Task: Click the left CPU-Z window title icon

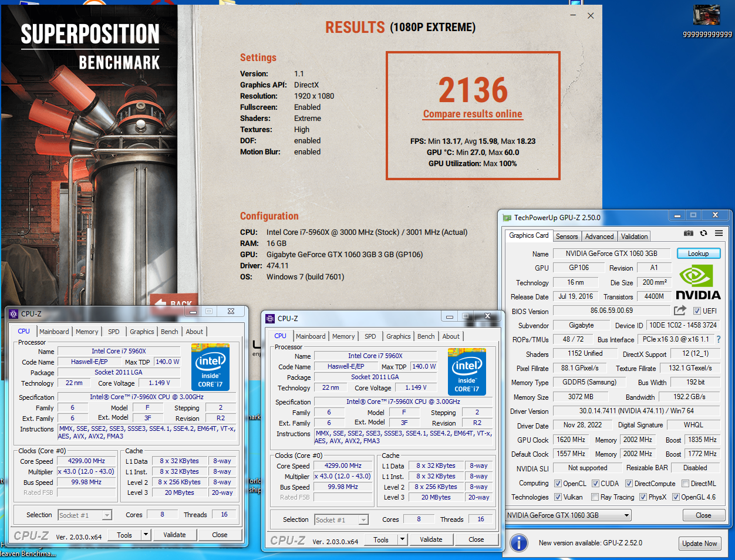Action: click(x=14, y=314)
